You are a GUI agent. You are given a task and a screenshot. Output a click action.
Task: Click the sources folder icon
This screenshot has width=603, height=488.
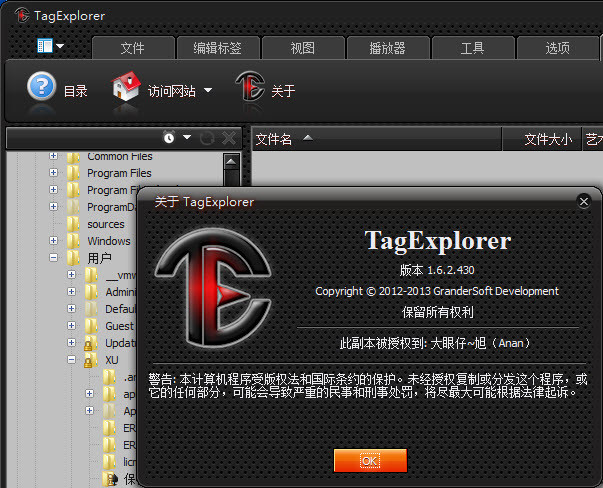tap(73, 224)
